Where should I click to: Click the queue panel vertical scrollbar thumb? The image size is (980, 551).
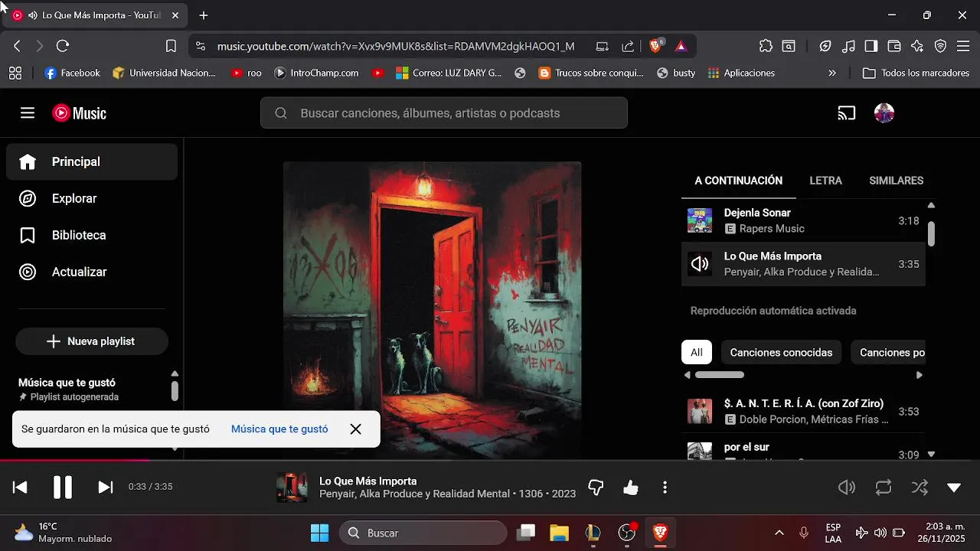click(x=931, y=234)
